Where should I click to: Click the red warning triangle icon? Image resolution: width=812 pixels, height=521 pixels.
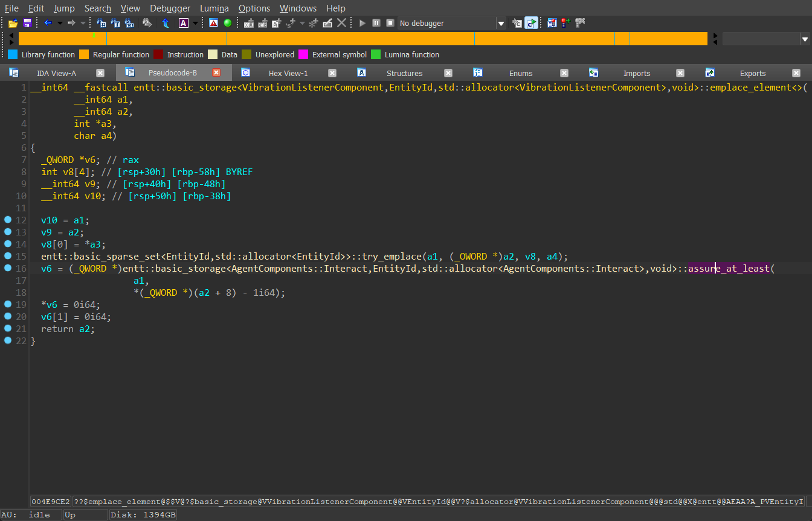[x=213, y=23]
